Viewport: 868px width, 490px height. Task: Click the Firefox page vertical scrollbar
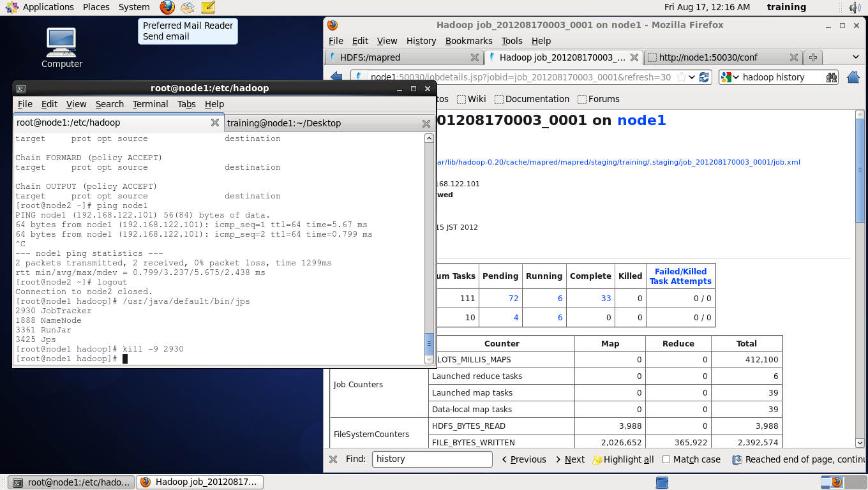click(859, 278)
